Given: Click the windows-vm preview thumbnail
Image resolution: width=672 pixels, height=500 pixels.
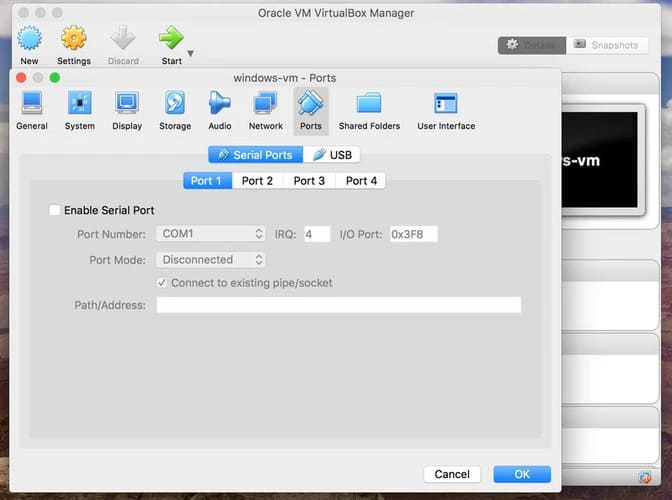Looking at the screenshot, I should click(x=600, y=160).
